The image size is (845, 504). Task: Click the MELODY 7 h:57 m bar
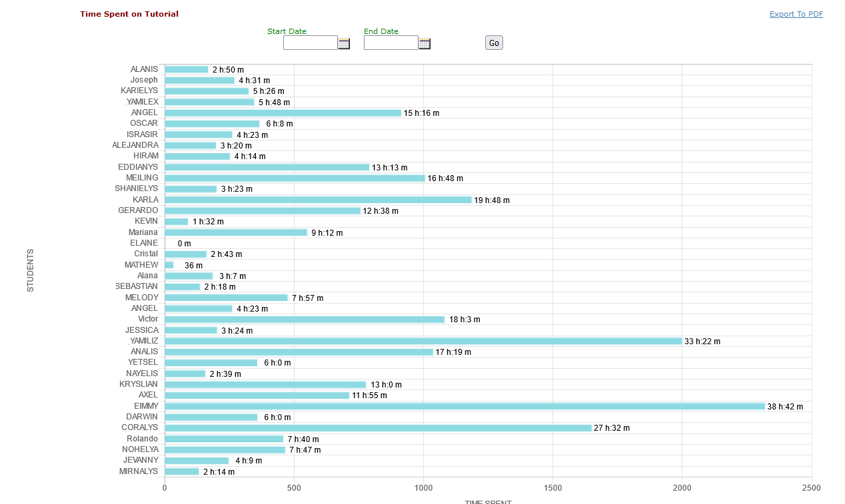(226, 298)
